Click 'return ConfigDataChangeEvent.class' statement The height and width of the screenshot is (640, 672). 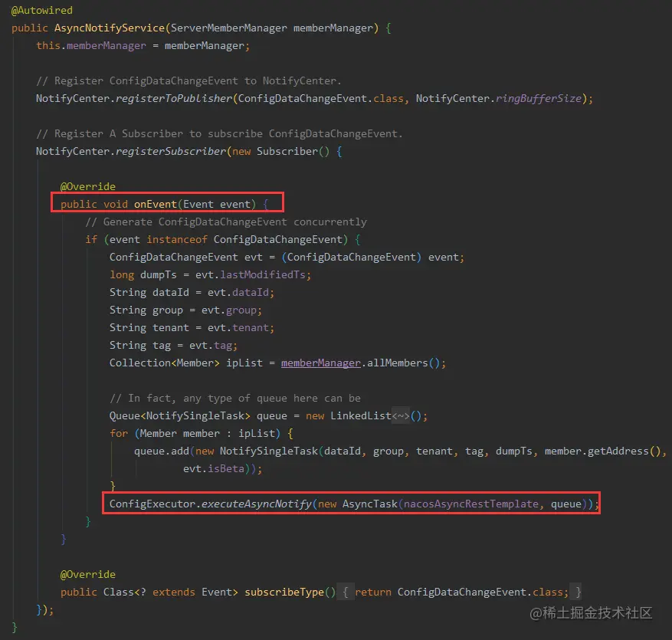point(461,592)
